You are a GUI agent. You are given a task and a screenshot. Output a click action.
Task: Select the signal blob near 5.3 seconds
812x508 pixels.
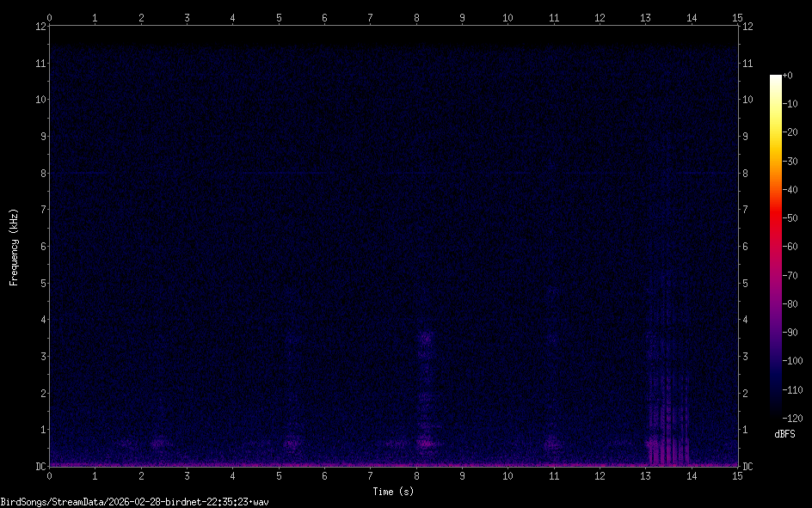point(292,444)
